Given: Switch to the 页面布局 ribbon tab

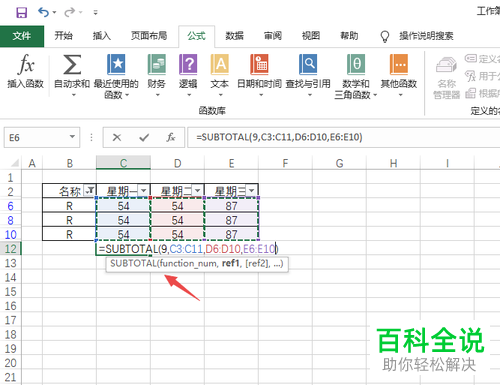Looking at the screenshot, I should coord(149,36).
